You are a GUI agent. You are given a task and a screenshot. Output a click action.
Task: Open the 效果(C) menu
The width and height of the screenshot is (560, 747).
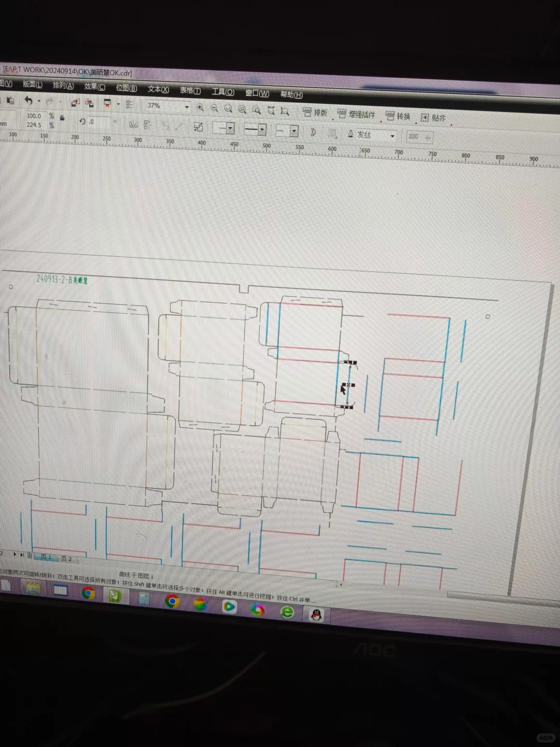pos(95,87)
